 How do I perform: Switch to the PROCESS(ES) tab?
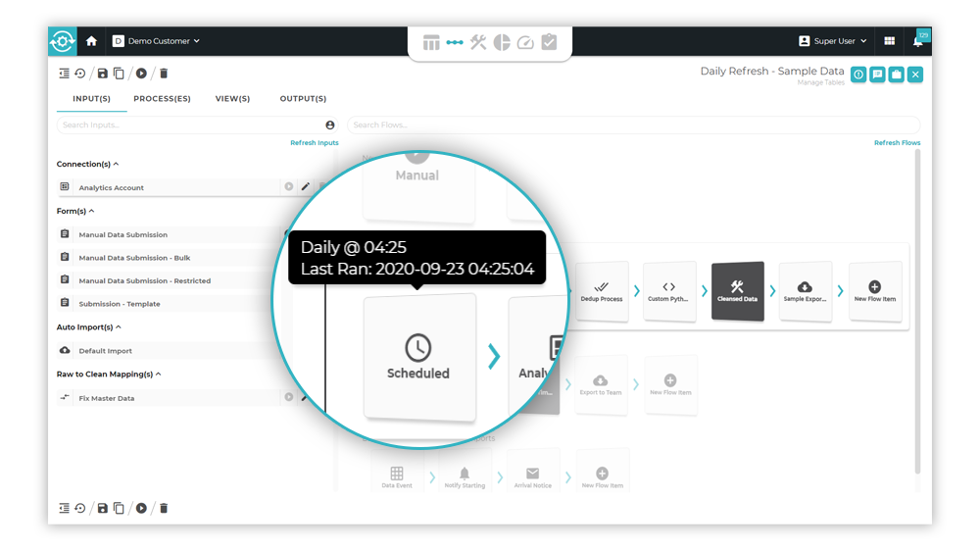point(162,99)
